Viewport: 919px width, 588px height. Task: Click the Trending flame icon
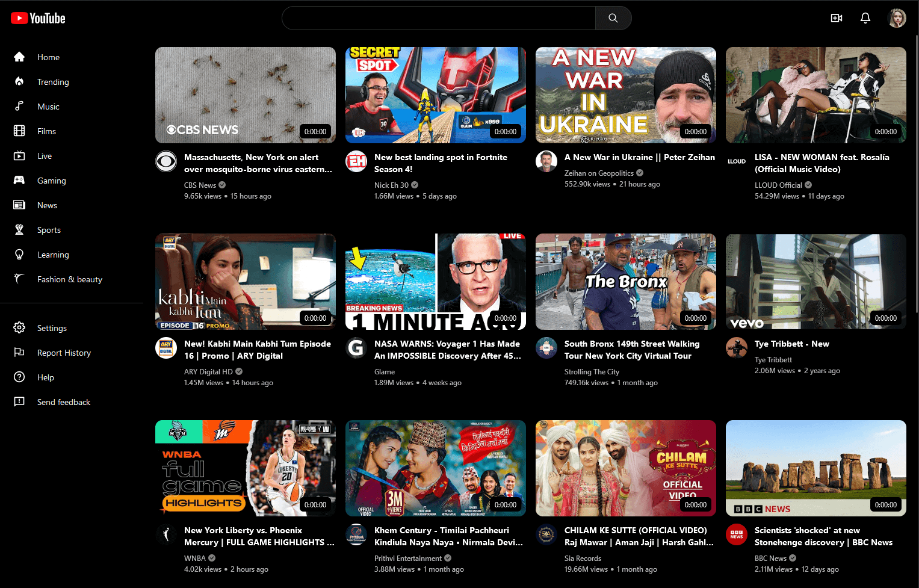[x=19, y=82]
